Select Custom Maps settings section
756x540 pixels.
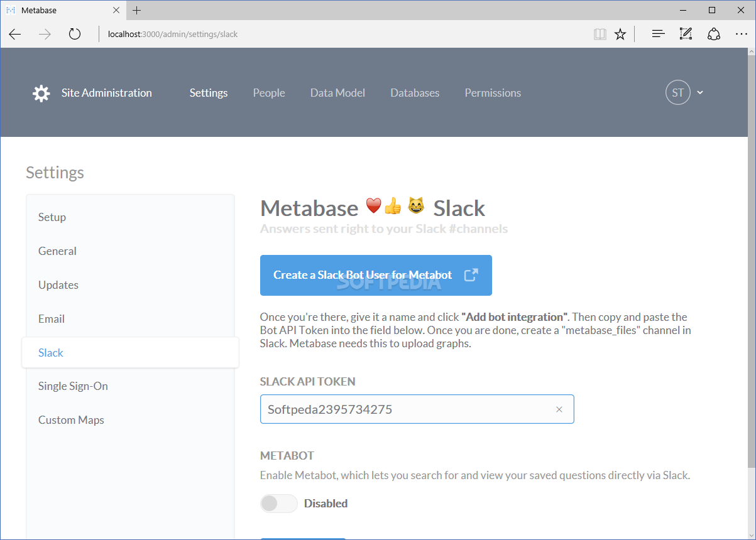click(x=71, y=420)
